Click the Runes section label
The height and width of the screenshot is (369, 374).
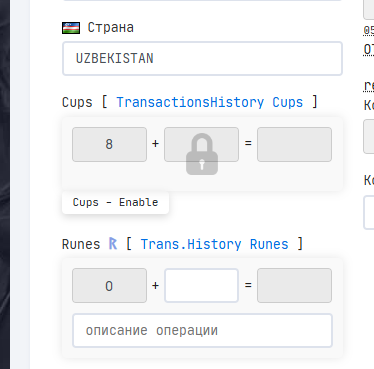(x=81, y=244)
